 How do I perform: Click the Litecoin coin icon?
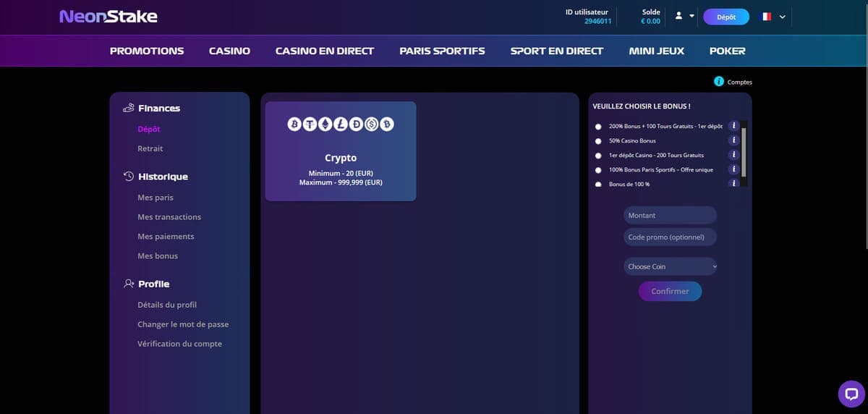click(341, 124)
